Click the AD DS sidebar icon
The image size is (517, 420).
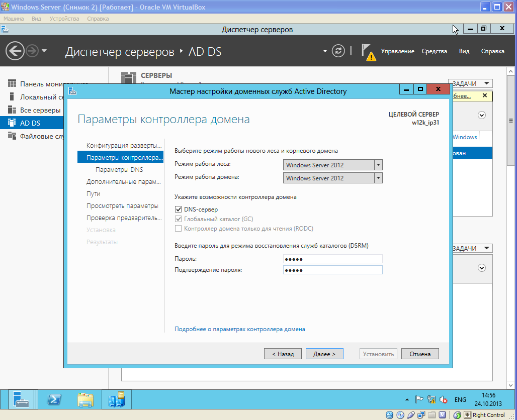click(x=12, y=123)
